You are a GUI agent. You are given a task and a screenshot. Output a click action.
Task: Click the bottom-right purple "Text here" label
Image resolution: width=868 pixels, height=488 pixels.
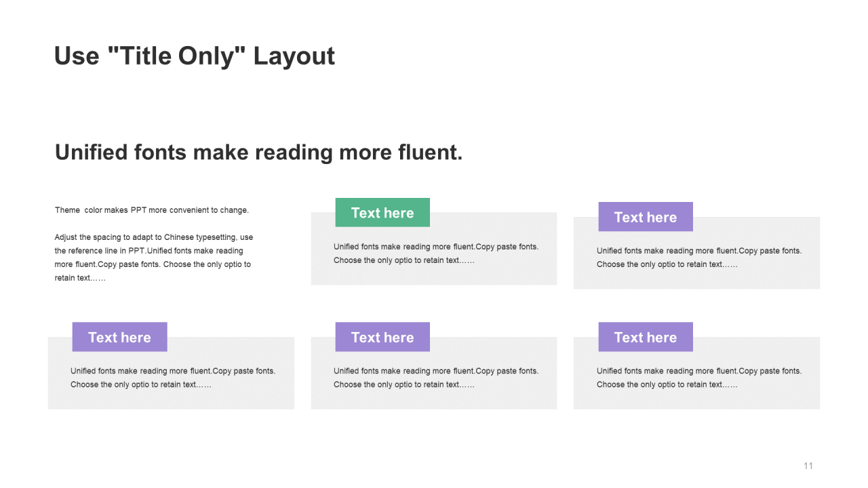point(645,338)
